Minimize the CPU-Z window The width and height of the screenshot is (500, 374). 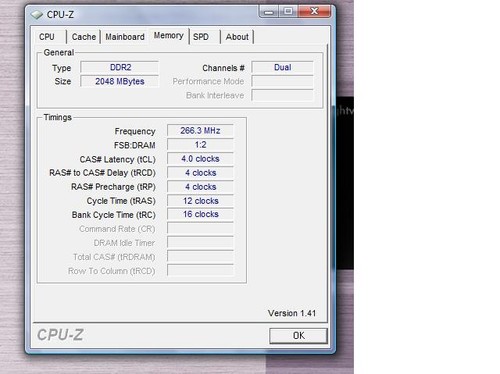pyautogui.click(x=269, y=12)
